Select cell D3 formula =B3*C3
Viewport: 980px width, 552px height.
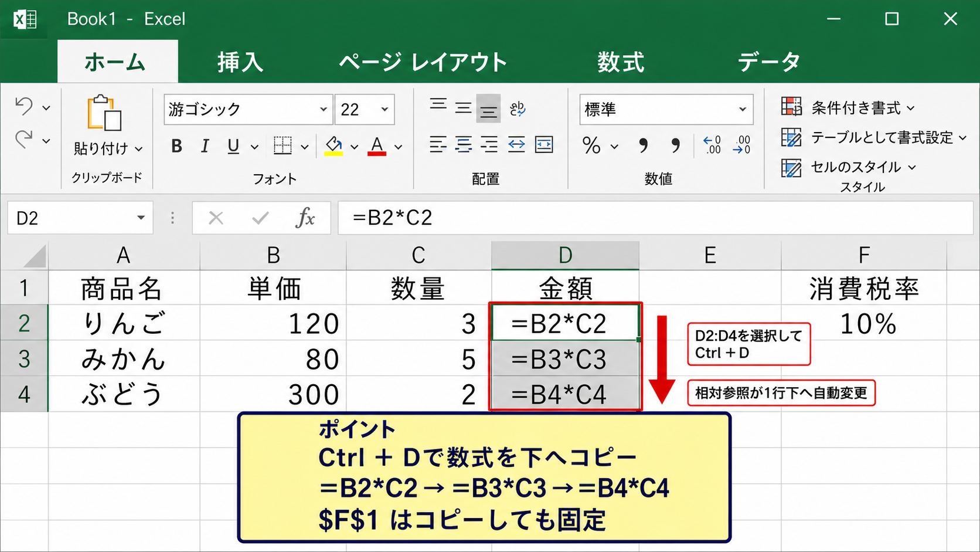tap(565, 358)
